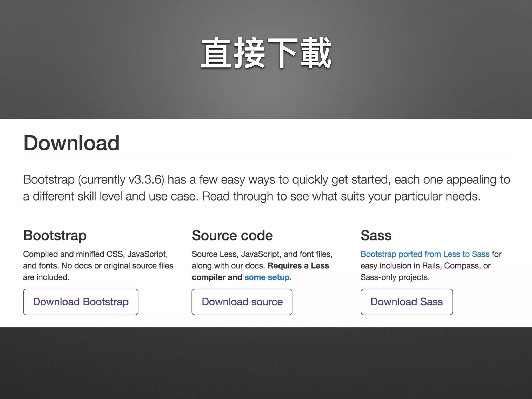Viewport: 532px width, 399px height.
Task: Click the v3.3.6 version text
Action: tap(145, 180)
